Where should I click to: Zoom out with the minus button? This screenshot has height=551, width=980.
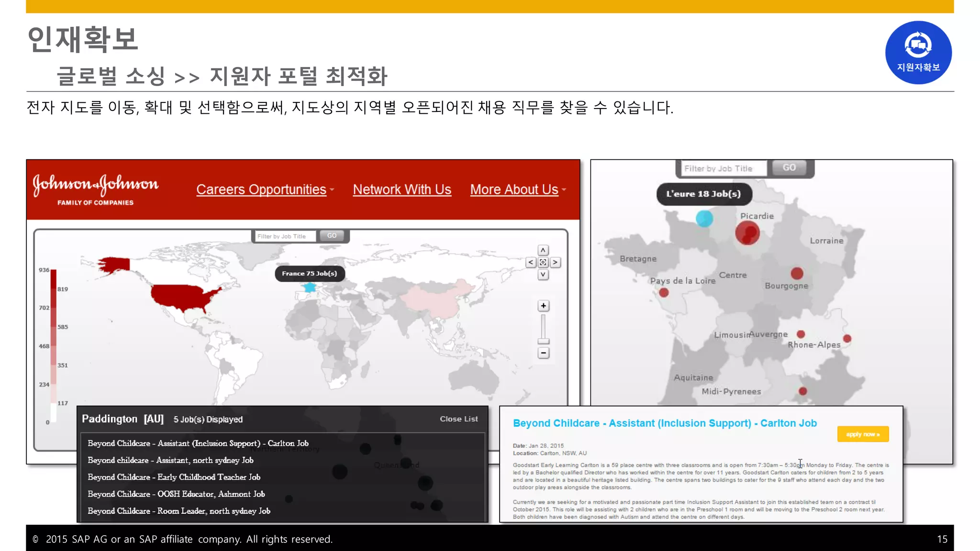coord(543,353)
